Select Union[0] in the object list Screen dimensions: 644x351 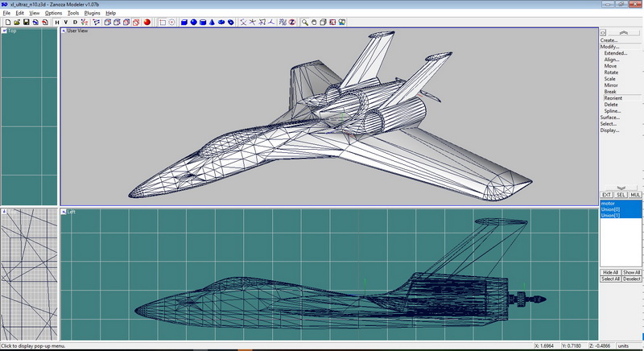[x=612, y=209]
